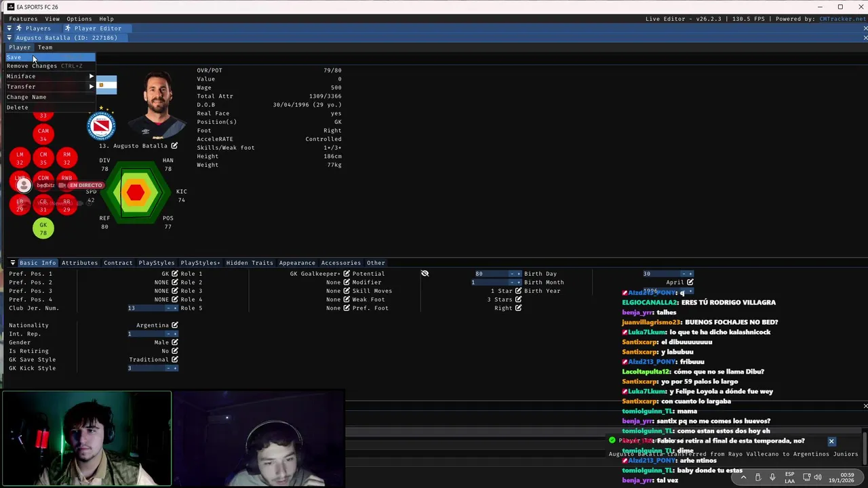
Task: Collapse the Augusto Batalla window arrow
Action: click(x=9, y=38)
